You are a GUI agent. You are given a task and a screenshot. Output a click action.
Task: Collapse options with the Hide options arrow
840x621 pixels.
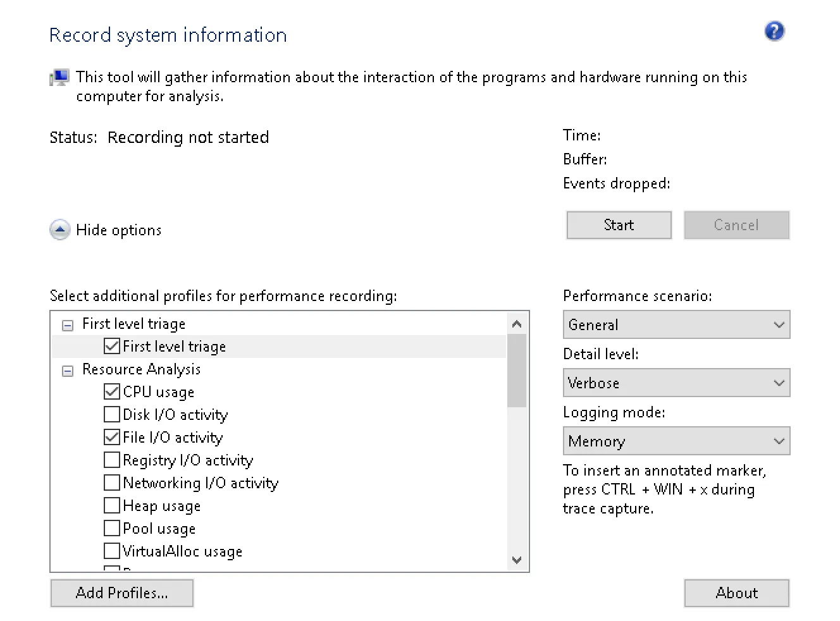pos(59,230)
